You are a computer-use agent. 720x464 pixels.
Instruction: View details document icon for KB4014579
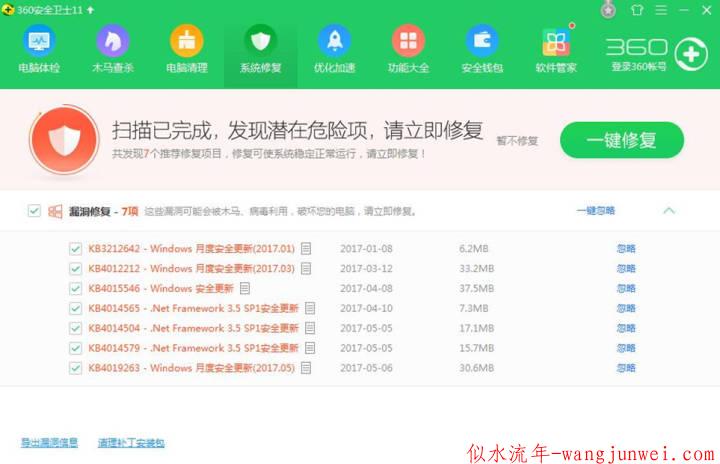click(x=310, y=348)
